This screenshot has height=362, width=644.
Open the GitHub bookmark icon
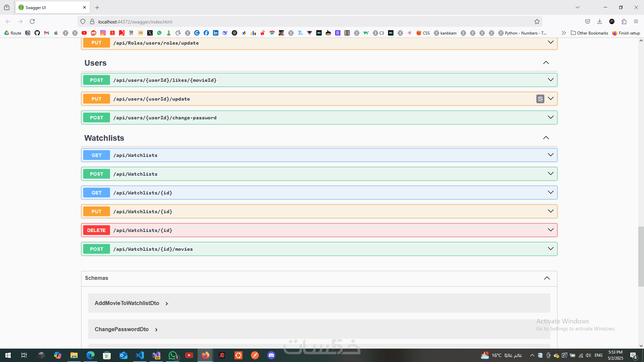pyautogui.click(x=37, y=33)
